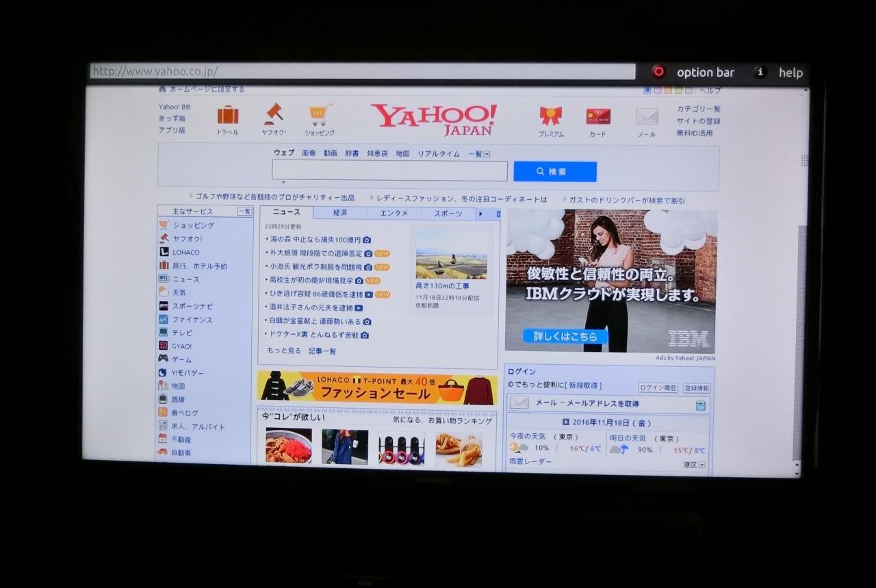Viewport: 876px width, 588px height.
Task: Open ファイナンス chart icon in sidebar
Action: [164, 319]
